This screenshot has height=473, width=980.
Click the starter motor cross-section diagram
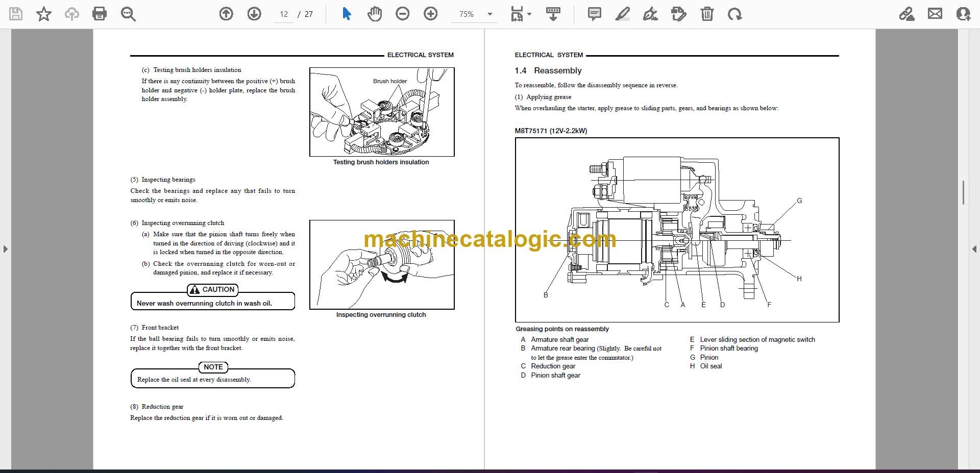pyautogui.click(x=677, y=230)
